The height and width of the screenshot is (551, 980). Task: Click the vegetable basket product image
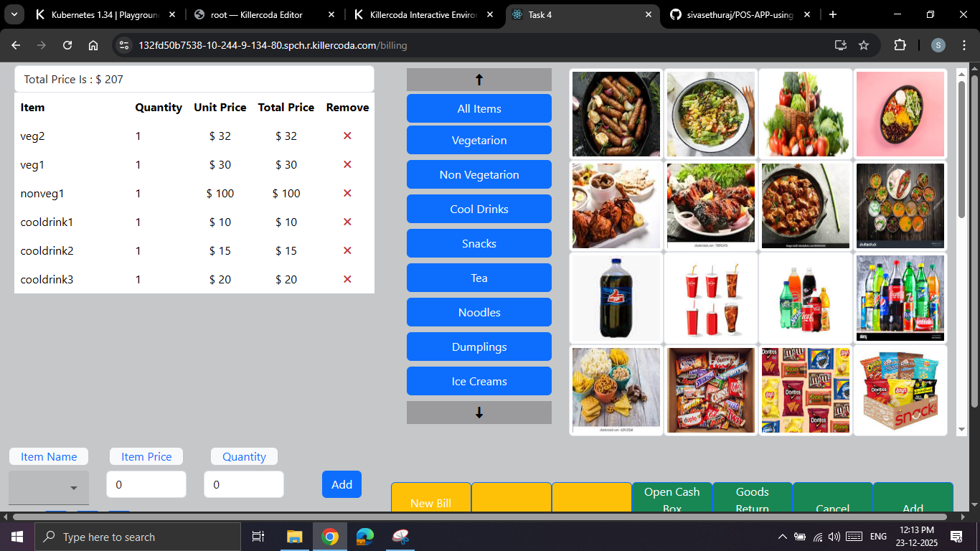[x=805, y=114]
